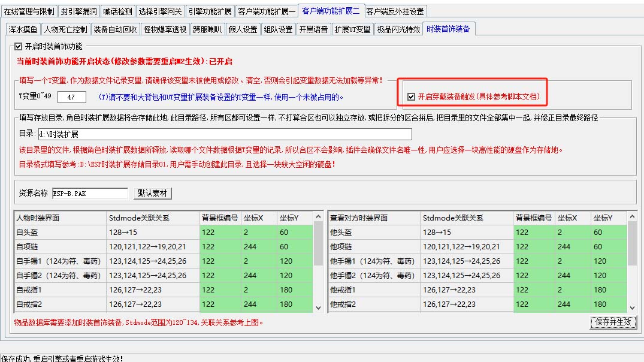Screen dimensions: 644x362
Task: Click the 资源名称 input field
Action: (90, 193)
